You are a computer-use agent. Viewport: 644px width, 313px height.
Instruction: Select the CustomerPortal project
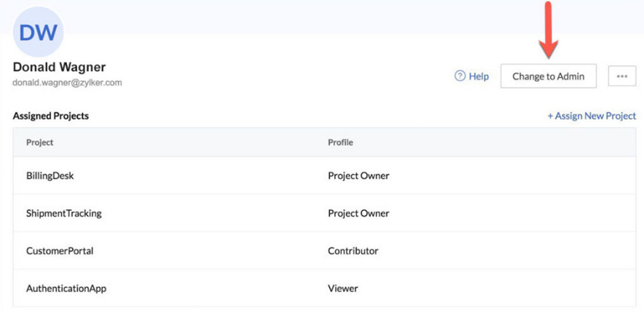click(60, 251)
